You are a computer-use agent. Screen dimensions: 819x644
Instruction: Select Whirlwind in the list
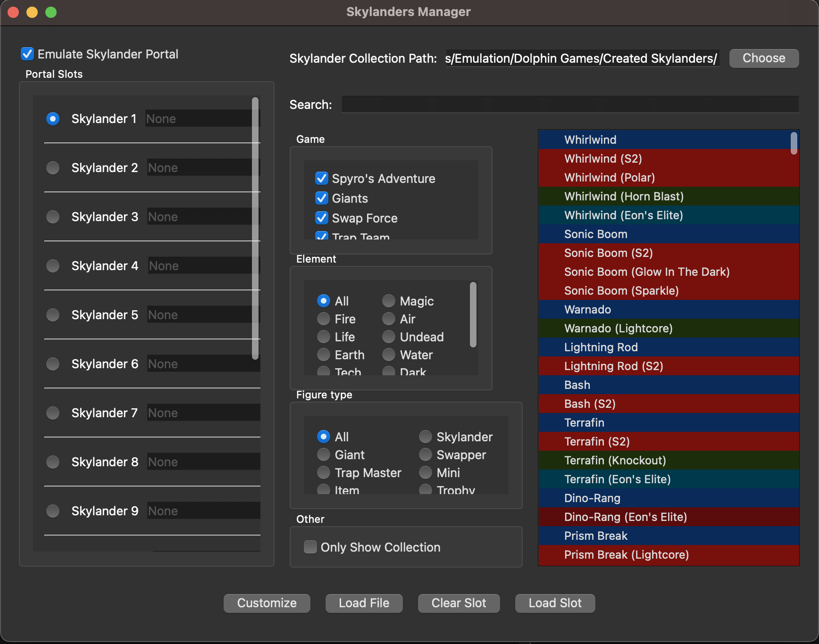669,140
